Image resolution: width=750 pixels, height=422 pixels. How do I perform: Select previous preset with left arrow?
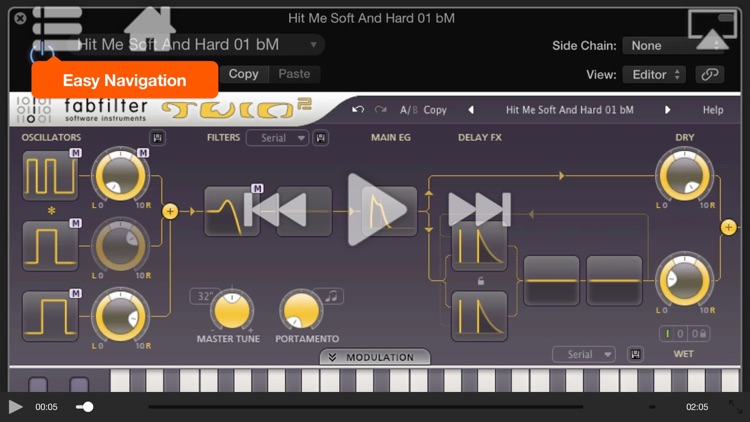(471, 110)
